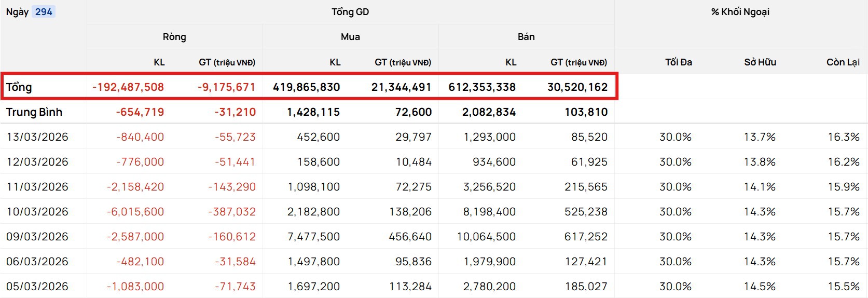Click the Bán sub-header

[526, 37]
